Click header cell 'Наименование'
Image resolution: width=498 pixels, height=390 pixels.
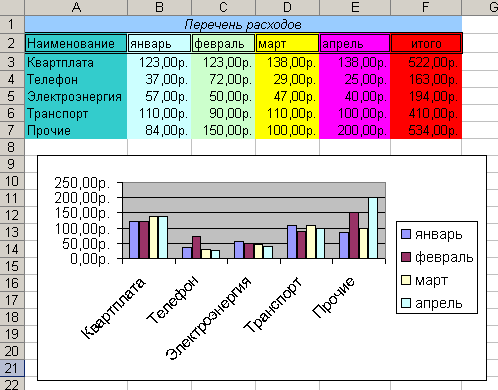click(x=76, y=43)
